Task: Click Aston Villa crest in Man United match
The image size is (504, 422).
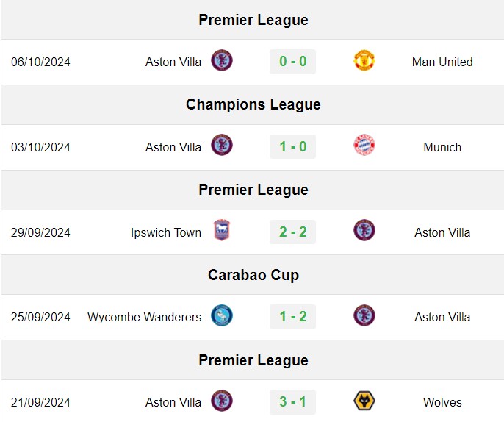Action: [222, 60]
